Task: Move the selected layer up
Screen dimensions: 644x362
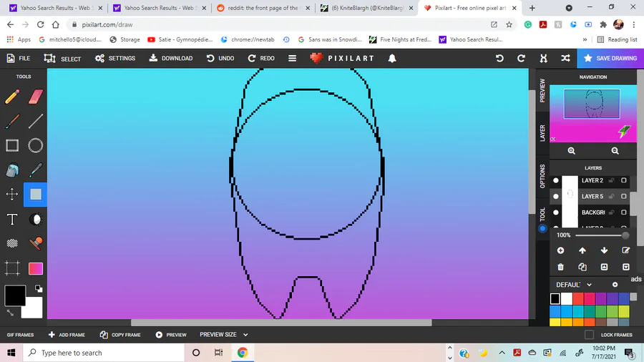Action: tap(582, 250)
